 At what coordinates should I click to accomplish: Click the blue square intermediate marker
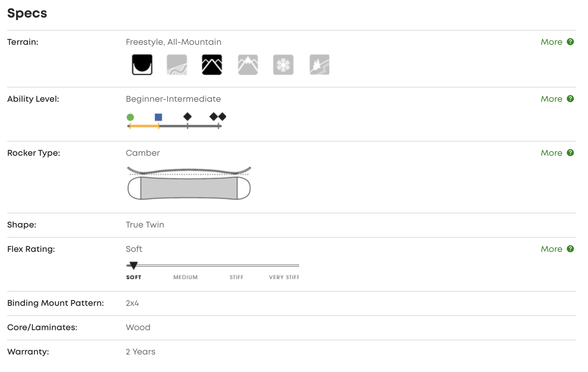[x=158, y=117]
